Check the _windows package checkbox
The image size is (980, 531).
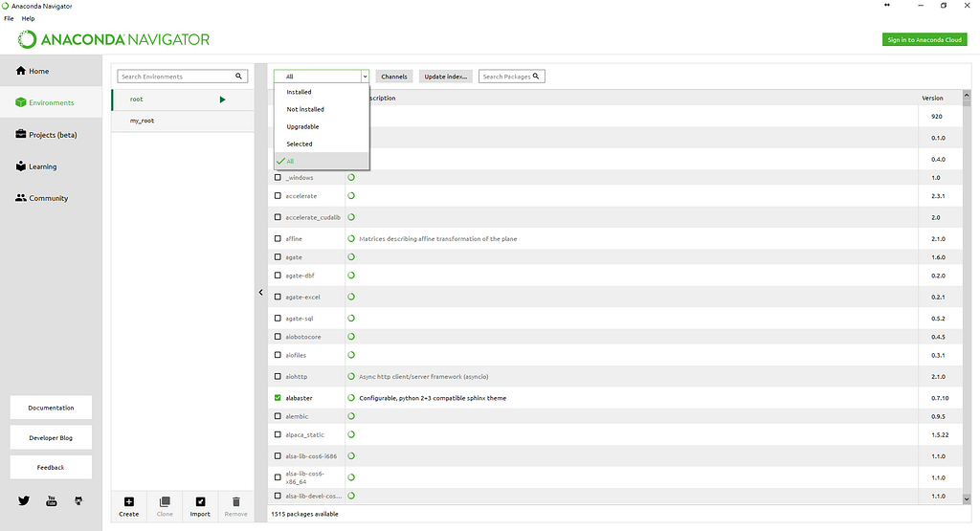278,177
